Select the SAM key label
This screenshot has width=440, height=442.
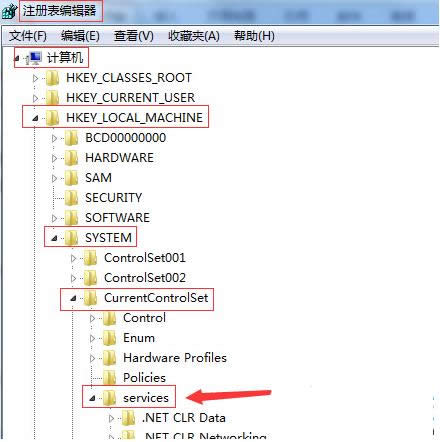pos(98,178)
